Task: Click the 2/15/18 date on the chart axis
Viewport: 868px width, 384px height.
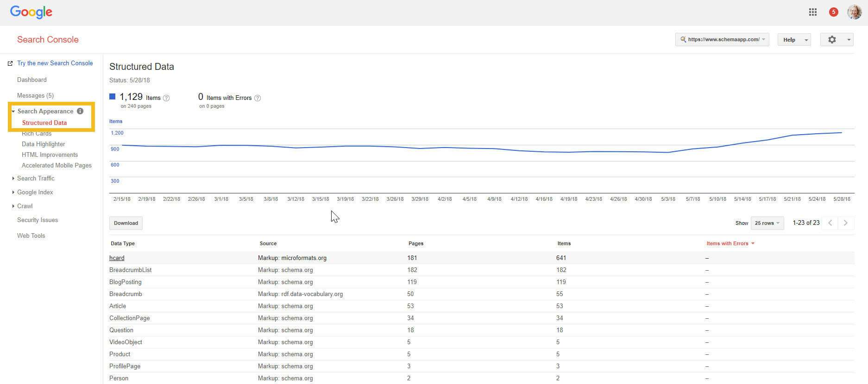Action: tap(122, 199)
